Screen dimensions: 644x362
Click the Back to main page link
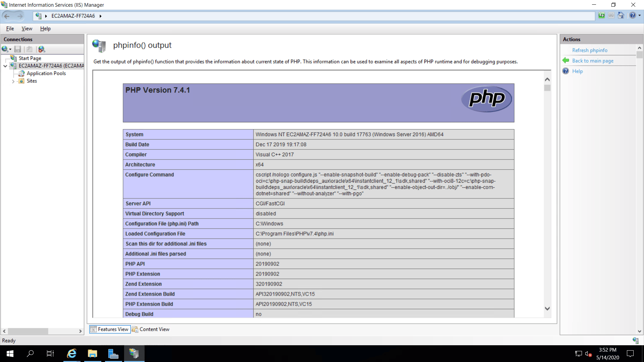tap(593, 61)
